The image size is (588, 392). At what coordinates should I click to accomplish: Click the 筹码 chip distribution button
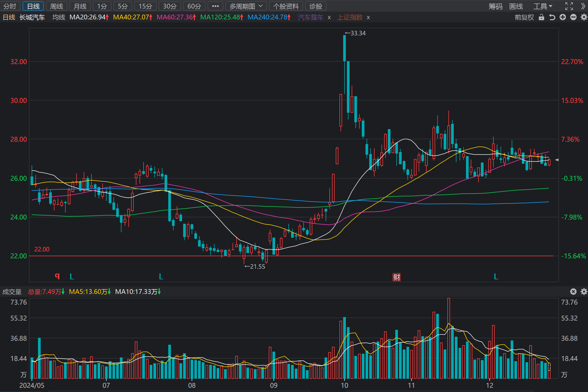(x=495, y=6)
